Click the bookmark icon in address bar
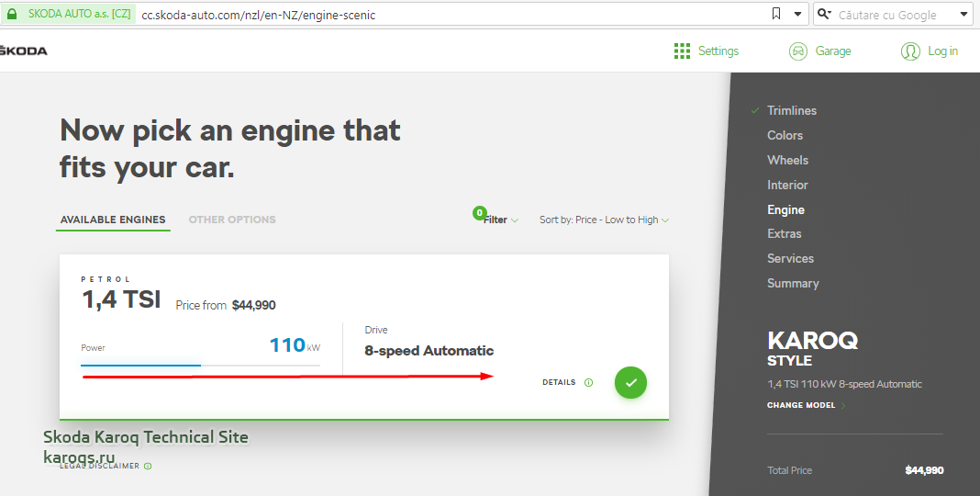980x496 pixels. tap(776, 14)
